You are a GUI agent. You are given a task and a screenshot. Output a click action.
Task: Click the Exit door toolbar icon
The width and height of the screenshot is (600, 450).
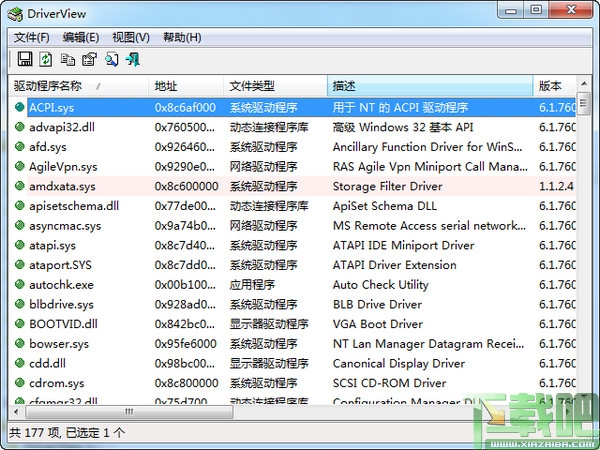133,59
